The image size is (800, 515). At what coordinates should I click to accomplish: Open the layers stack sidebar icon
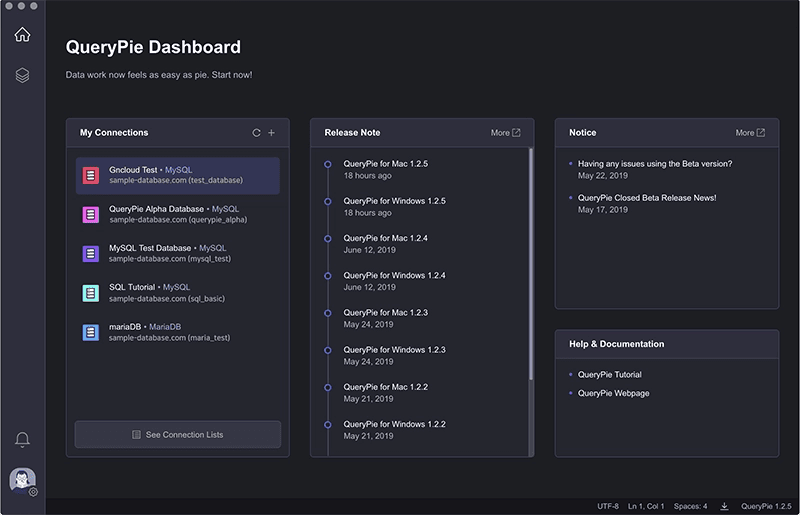[22, 75]
